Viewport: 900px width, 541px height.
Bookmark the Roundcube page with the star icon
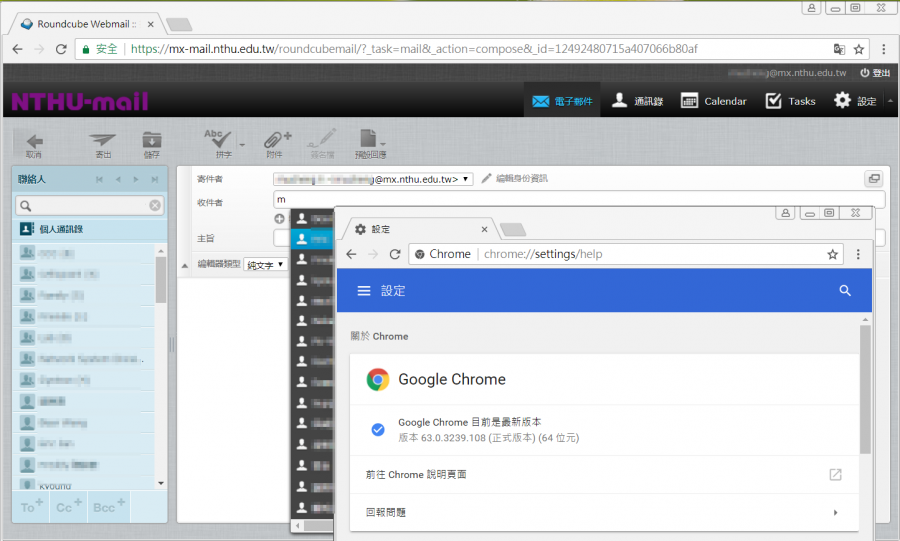click(859, 48)
